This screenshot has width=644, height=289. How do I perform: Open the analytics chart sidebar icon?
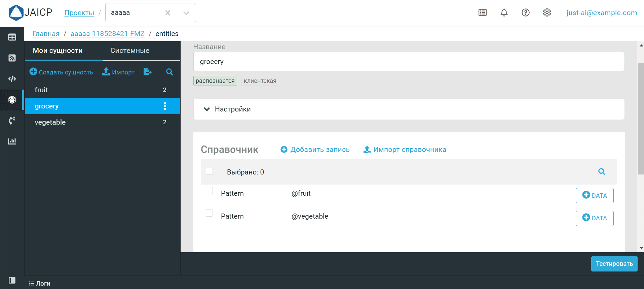pos(12,141)
